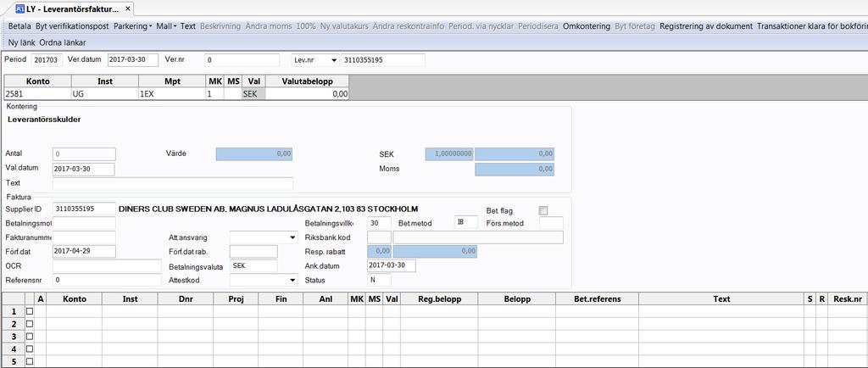Click the Referensnr input field
Image resolution: width=868 pixels, height=368 pixels.
click(107, 280)
